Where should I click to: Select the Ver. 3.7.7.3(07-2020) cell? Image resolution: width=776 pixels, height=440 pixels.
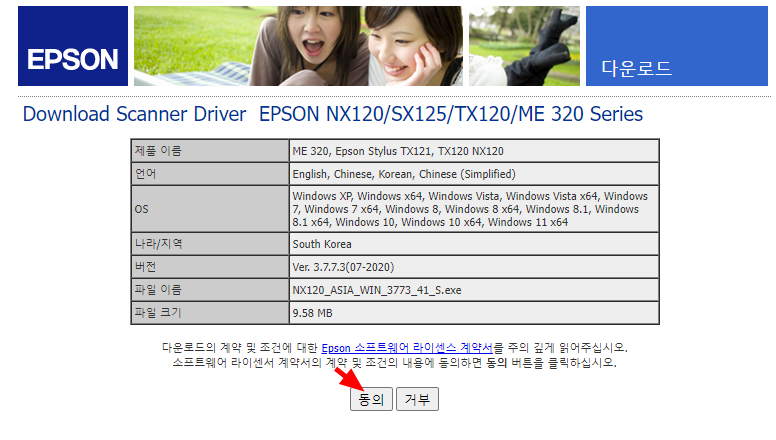pos(474,267)
